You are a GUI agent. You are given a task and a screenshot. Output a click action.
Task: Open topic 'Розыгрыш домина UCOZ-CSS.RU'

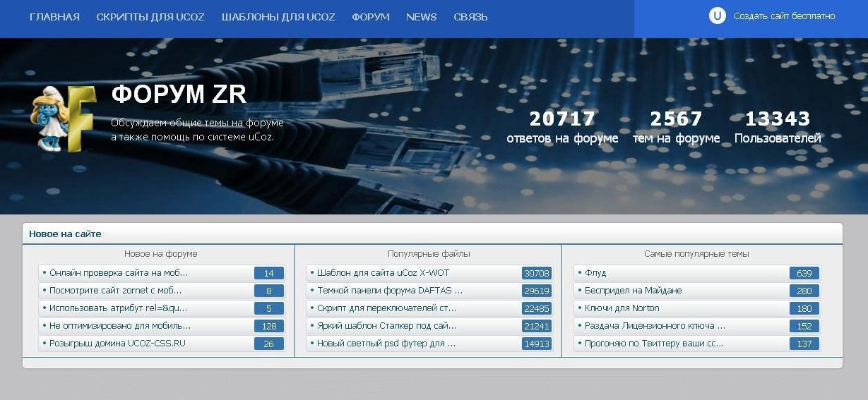(x=117, y=344)
